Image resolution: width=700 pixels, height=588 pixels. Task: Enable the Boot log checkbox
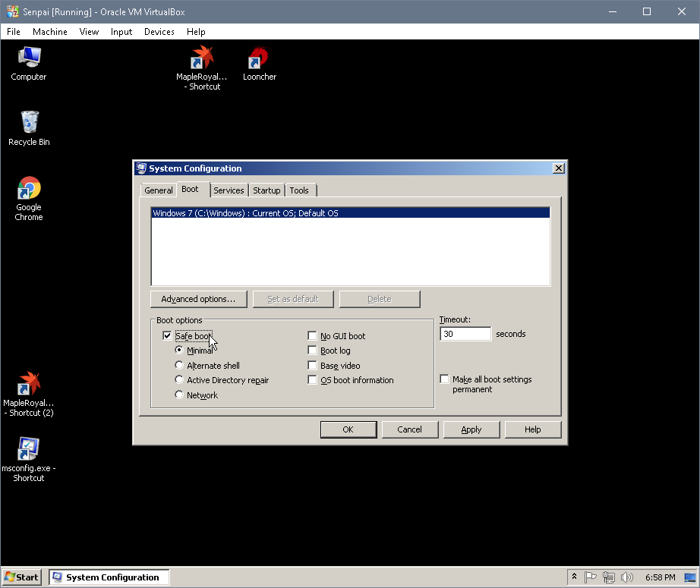pos(312,351)
